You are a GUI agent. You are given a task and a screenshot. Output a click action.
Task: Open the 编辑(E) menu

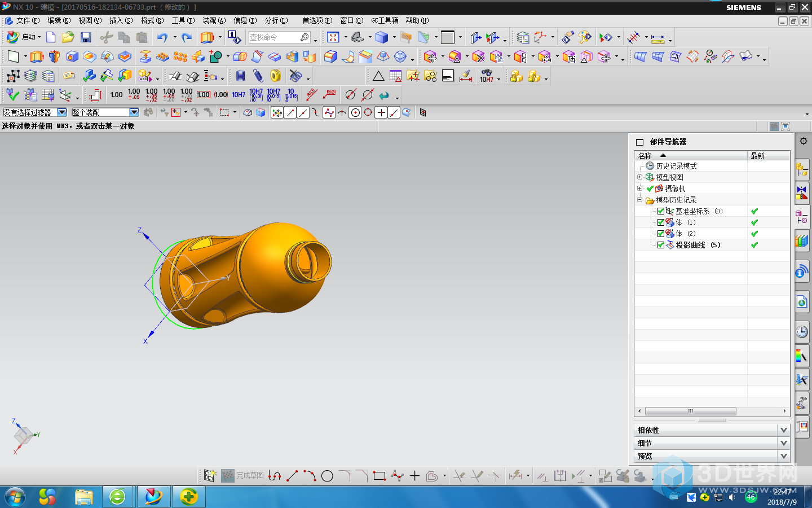coord(59,20)
